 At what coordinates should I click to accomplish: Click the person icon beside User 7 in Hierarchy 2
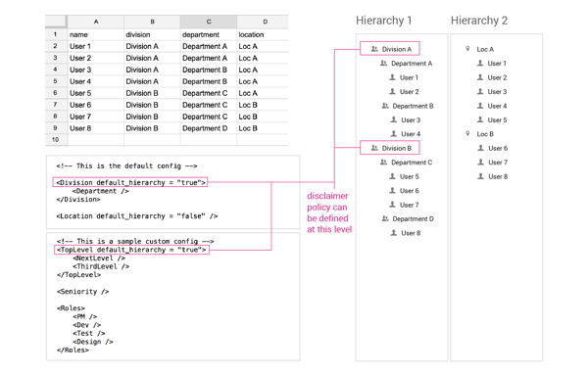pos(481,163)
